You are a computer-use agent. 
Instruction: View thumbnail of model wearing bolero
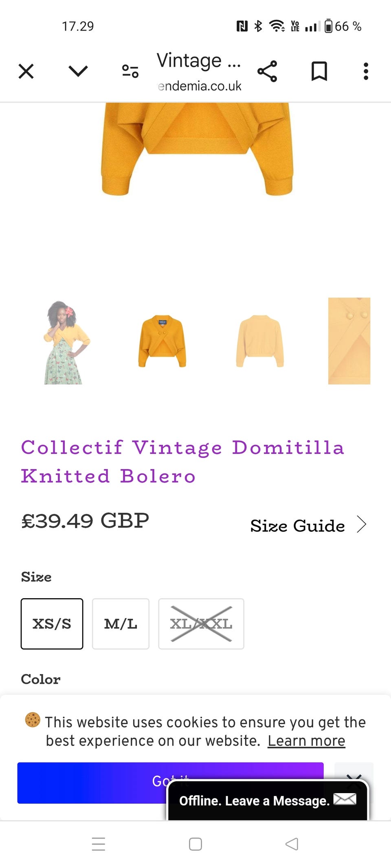tap(65, 342)
